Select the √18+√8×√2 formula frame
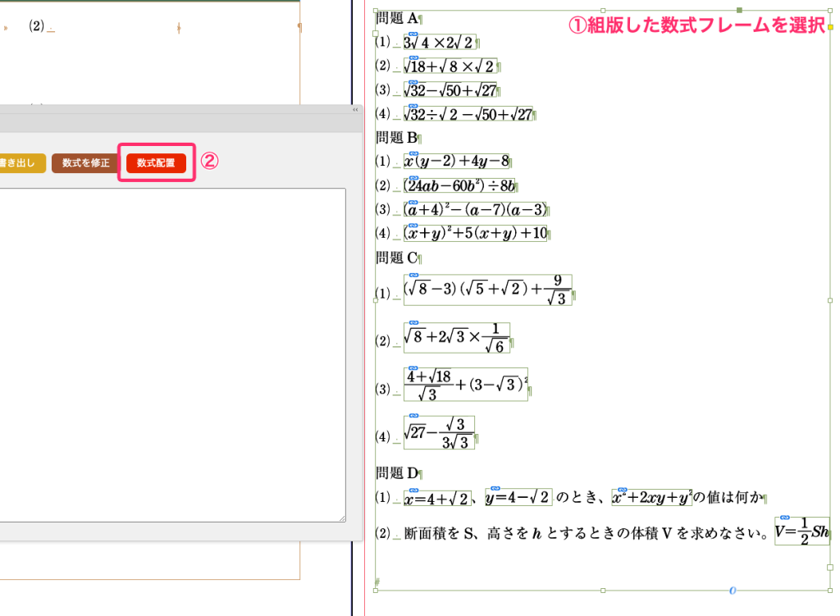Image resolution: width=840 pixels, height=616 pixels. coord(450,67)
